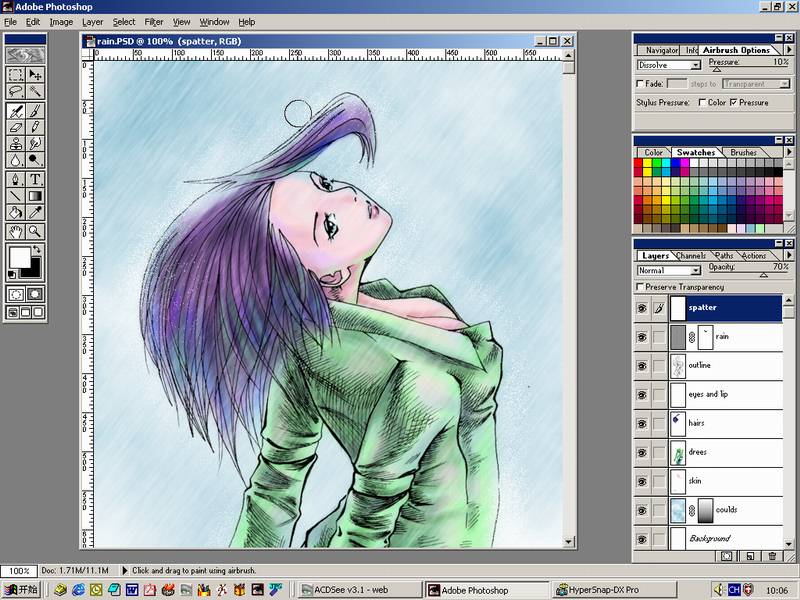The height and width of the screenshot is (600, 800).
Task: Select the Rectangular Marquee tool
Action: pos(16,74)
